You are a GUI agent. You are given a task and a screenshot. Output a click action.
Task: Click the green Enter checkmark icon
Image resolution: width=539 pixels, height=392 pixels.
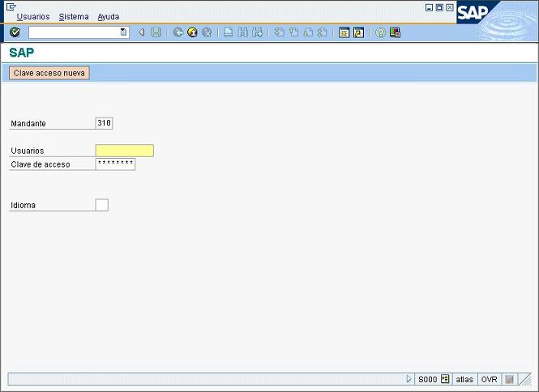pos(15,32)
